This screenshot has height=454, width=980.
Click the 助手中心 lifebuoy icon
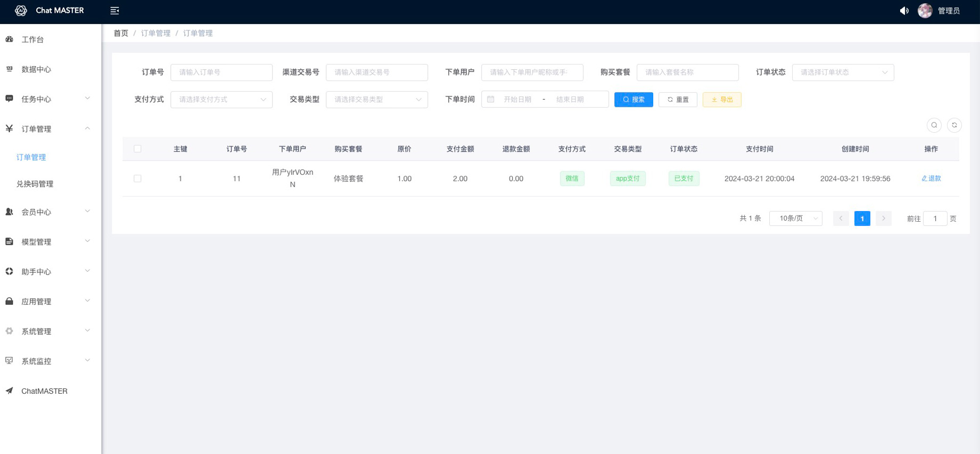point(10,272)
